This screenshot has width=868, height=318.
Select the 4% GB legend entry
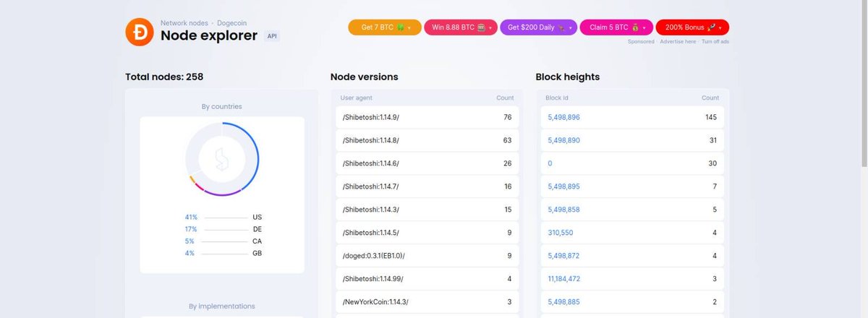(223, 253)
